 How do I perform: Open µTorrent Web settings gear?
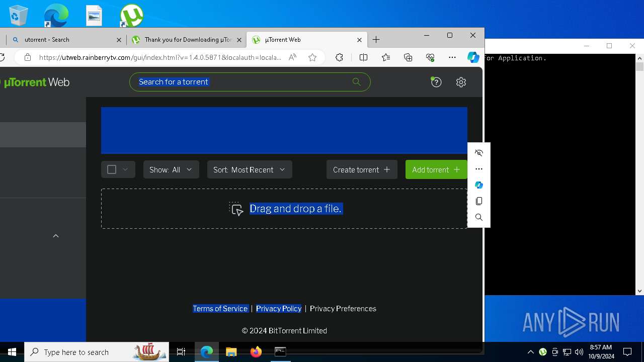click(461, 82)
